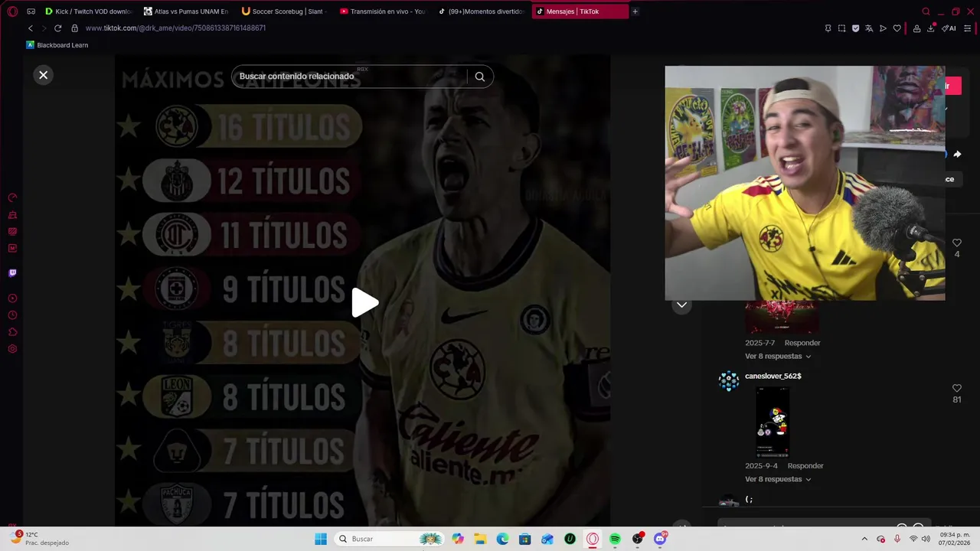Image resolution: width=980 pixels, height=551 pixels.
Task: Open the browser account profile icon
Action: click(x=916, y=28)
